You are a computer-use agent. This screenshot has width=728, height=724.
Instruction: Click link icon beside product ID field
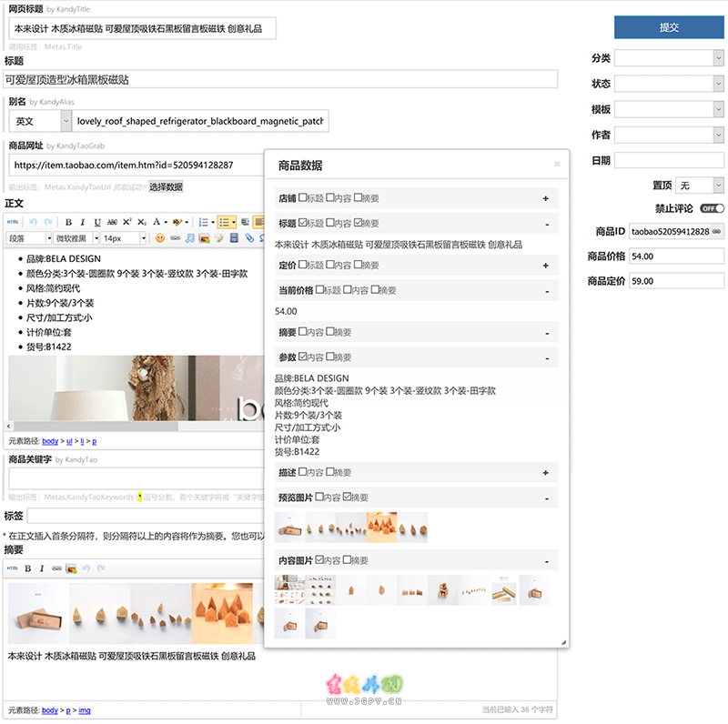pos(716,231)
